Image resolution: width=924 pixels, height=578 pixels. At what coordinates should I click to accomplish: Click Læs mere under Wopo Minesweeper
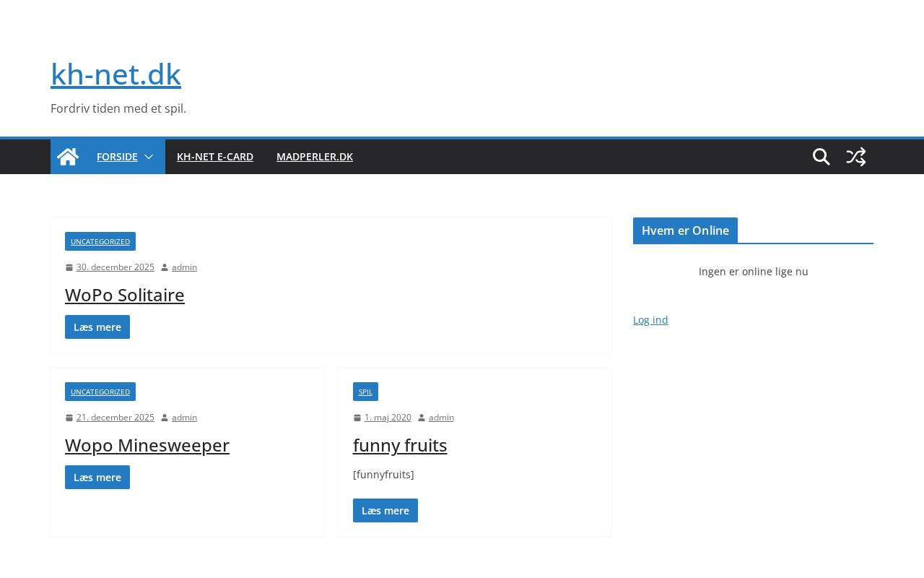coord(97,477)
